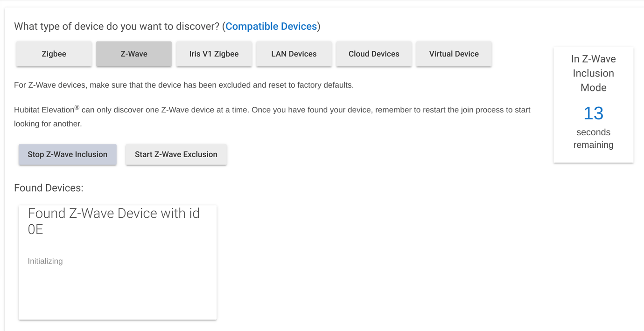Click the Found Z-Wave Device 0E title
Screen dimensions: 644x331
tap(113, 221)
